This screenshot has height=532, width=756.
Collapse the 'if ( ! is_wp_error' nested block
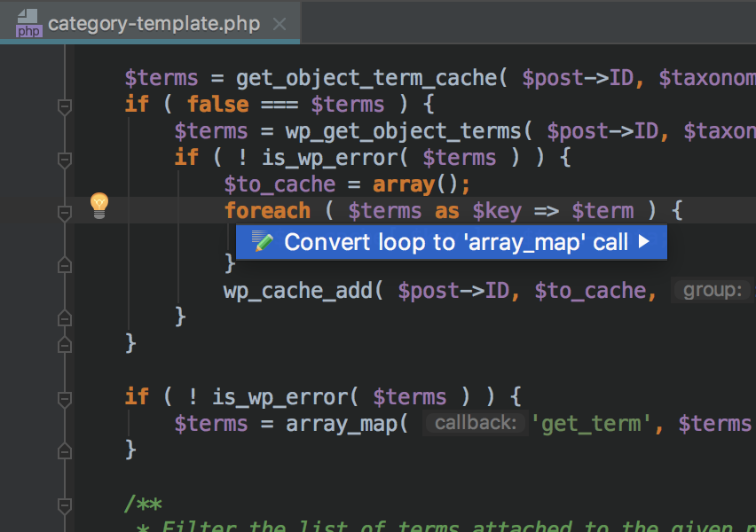pos(65,160)
